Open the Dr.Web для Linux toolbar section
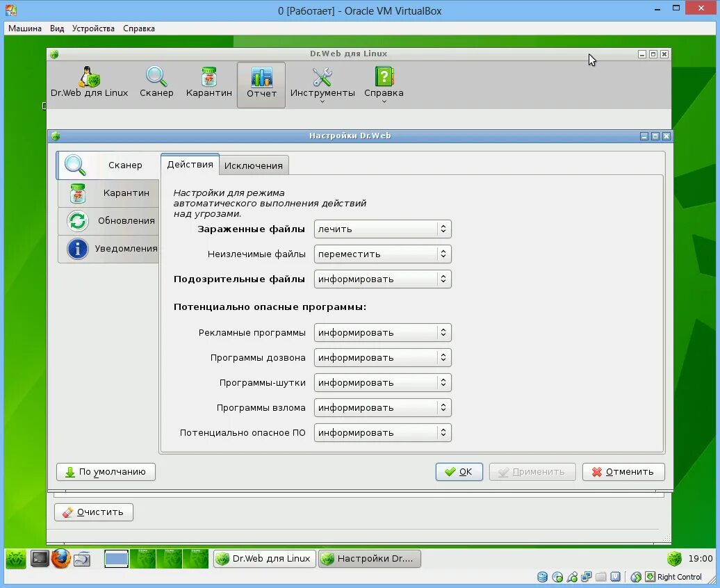Screen dimensions: 720x588 tap(89, 83)
